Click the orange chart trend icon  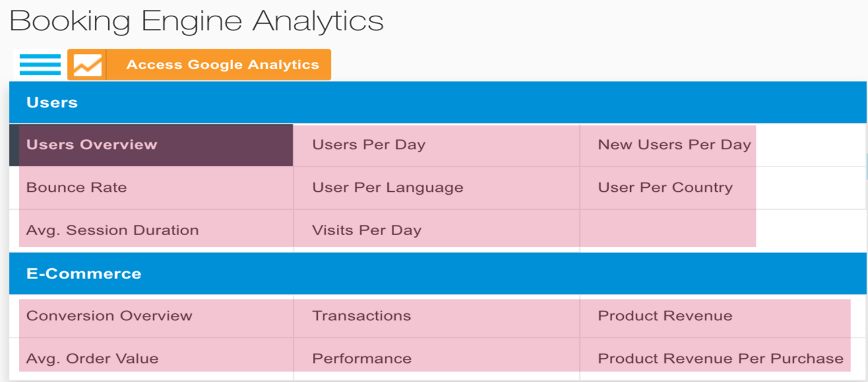pos(87,65)
